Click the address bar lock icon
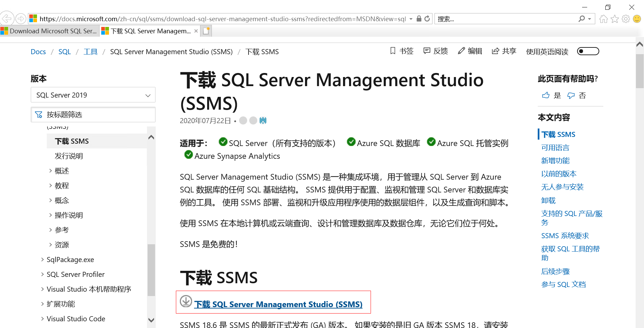Image resolution: width=644 pixels, height=328 pixels. tap(419, 19)
